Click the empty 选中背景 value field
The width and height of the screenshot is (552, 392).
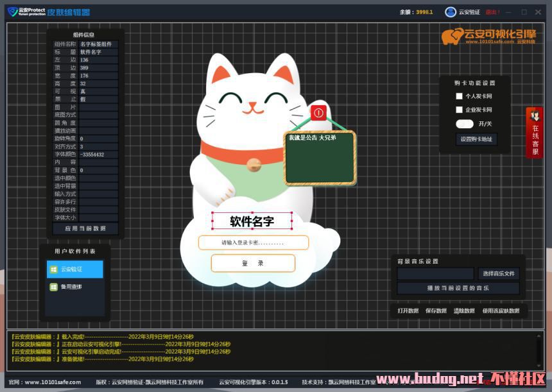coord(99,186)
